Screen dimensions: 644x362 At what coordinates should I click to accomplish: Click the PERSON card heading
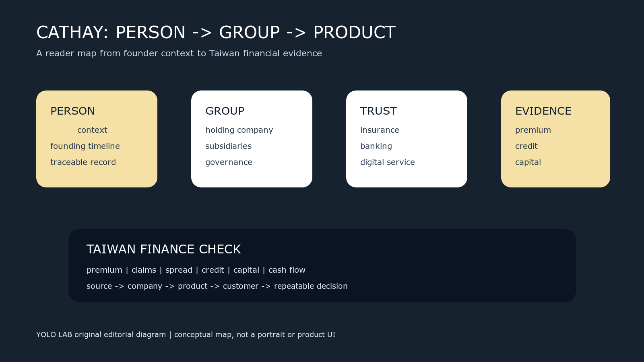72,111
